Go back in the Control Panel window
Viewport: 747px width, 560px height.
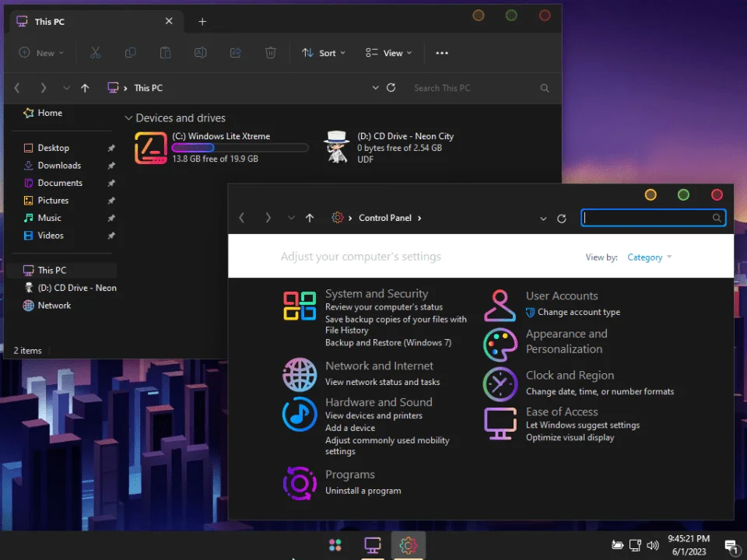pos(241,218)
